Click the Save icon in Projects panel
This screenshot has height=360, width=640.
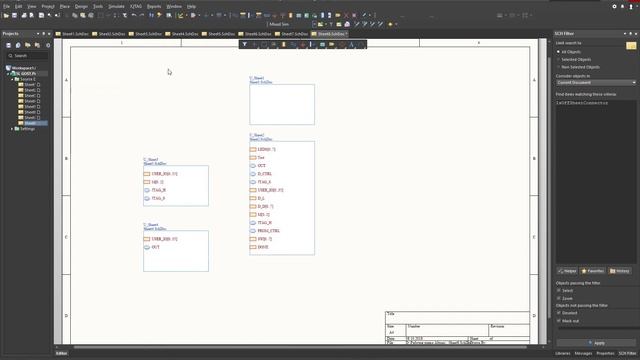coord(8,45)
